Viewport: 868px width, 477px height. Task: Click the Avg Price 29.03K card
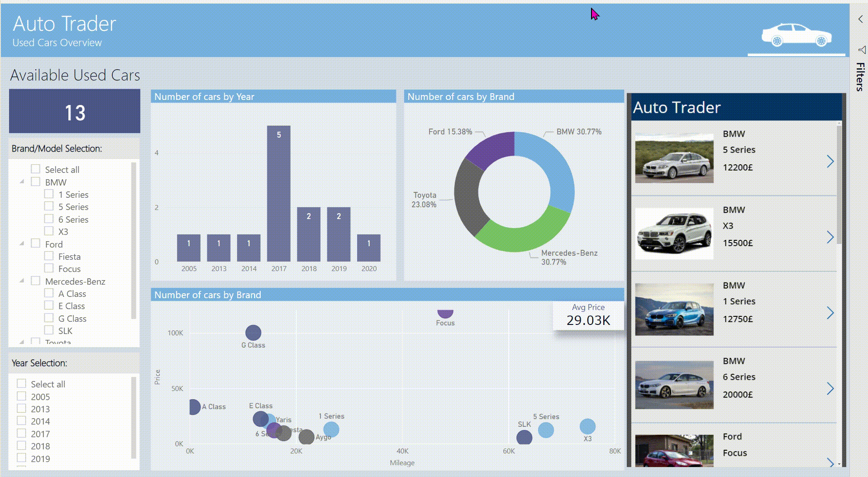click(x=588, y=315)
